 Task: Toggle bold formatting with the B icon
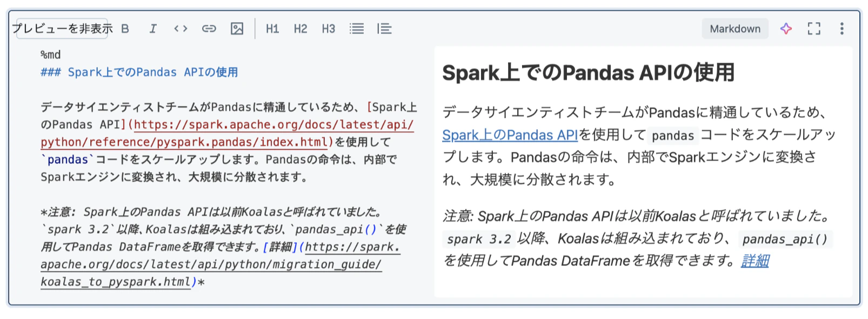[x=125, y=29]
